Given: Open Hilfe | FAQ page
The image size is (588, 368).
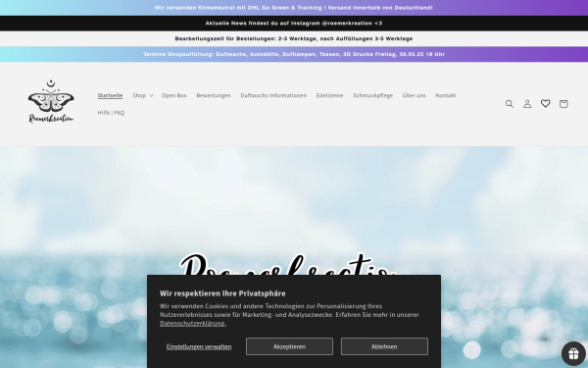Looking at the screenshot, I should [x=111, y=113].
